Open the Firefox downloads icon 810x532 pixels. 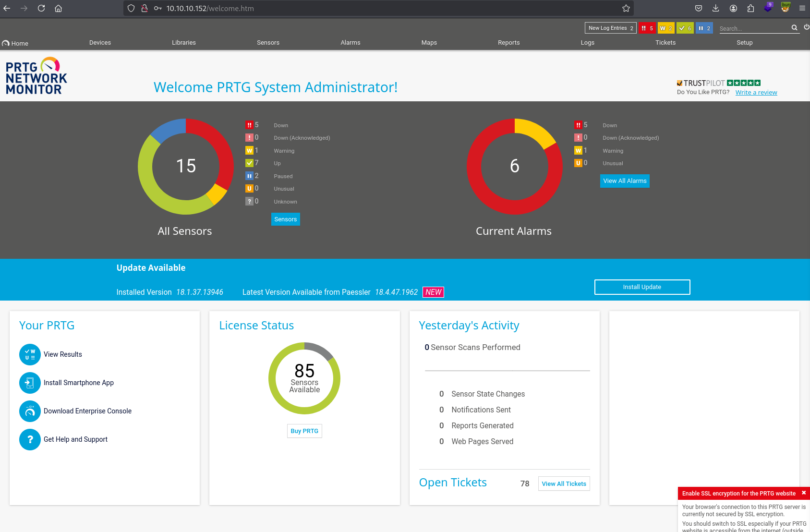(x=715, y=8)
